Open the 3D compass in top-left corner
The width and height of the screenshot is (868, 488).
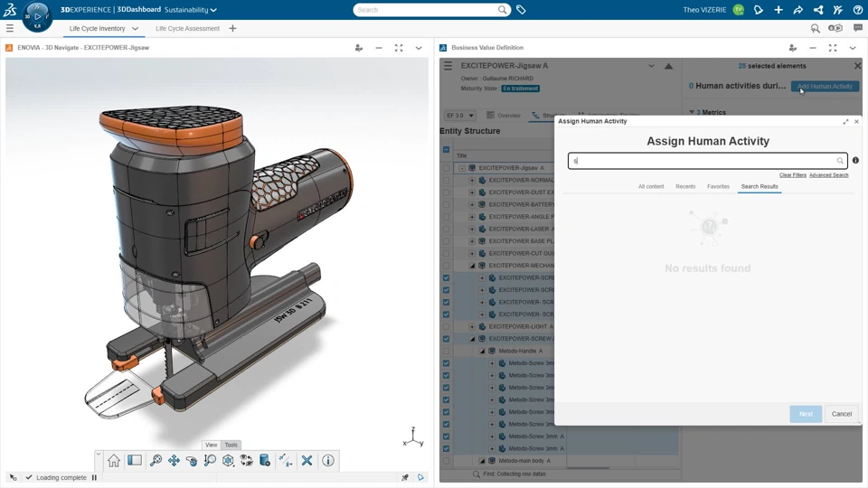(37, 15)
